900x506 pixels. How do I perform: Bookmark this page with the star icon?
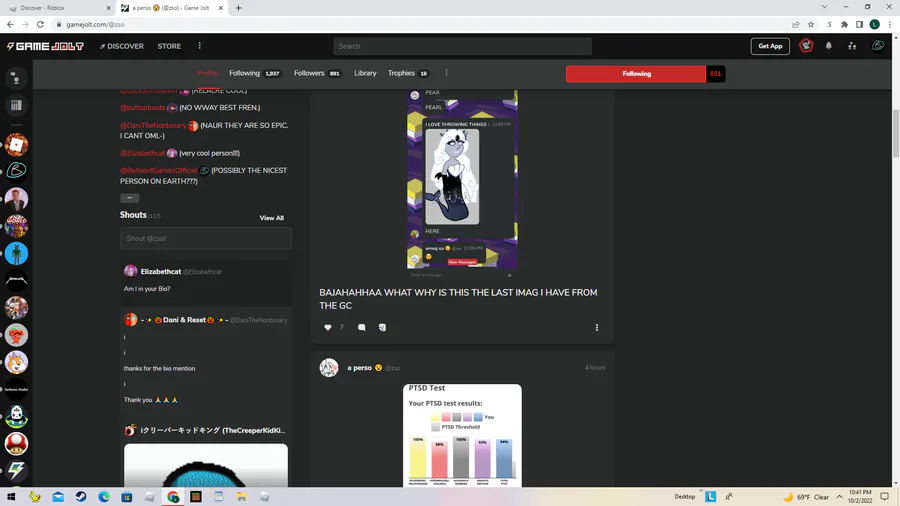(810, 24)
